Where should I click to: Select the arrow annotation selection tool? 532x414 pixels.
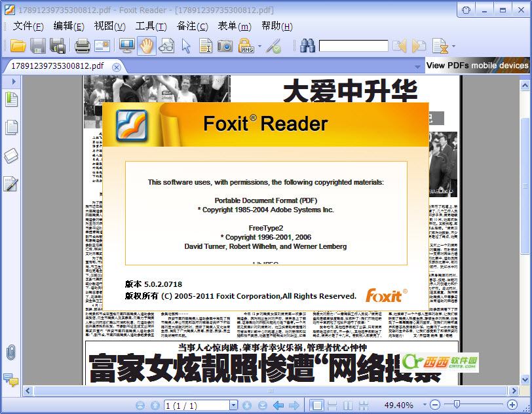(186, 46)
